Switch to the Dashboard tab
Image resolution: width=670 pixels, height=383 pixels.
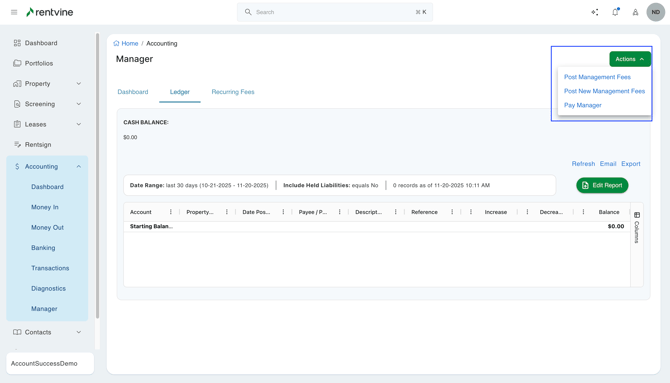pyautogui.click(x=133, y=92)
